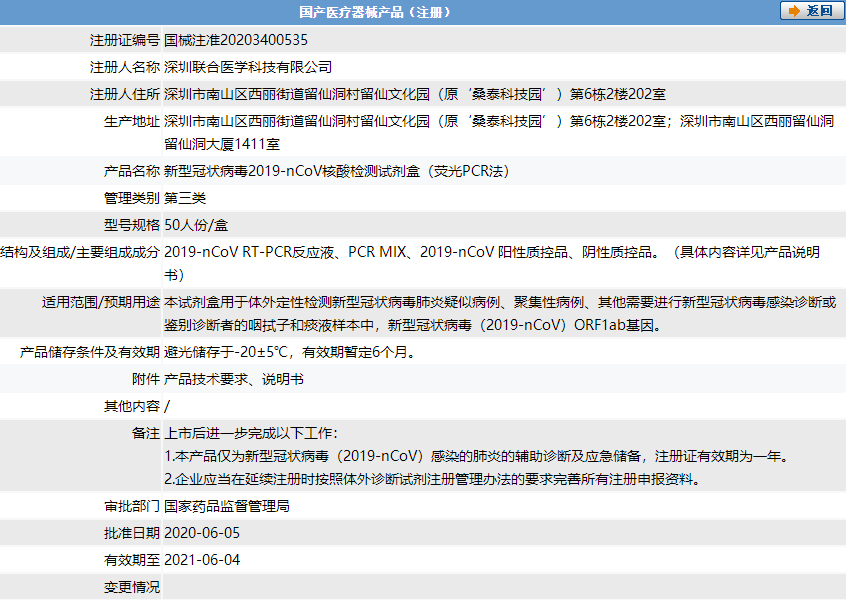Click the 变更情况 row label
This screenshot has width=846, height=600.
pyautogui.click(x=132, y=587)
